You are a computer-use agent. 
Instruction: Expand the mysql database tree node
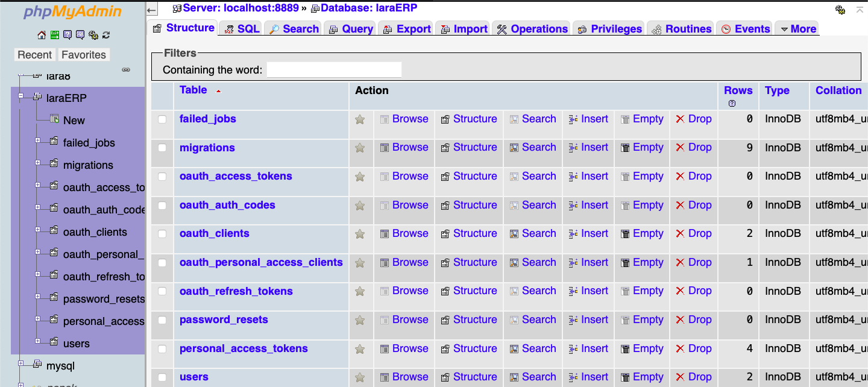20,363
